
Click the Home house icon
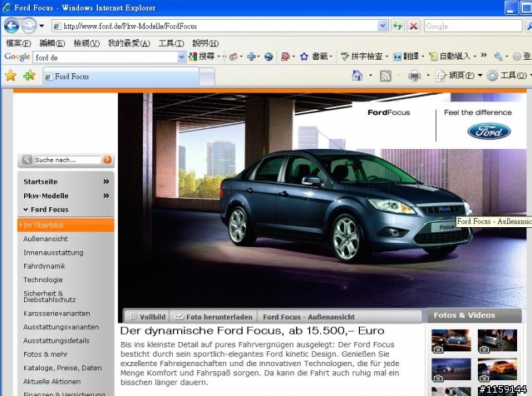click(x=357, y=76)
